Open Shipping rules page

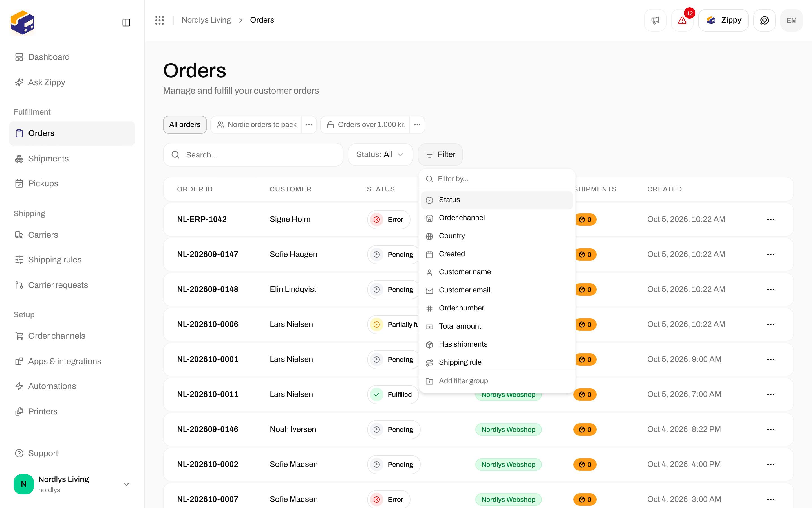coord(72,260)
